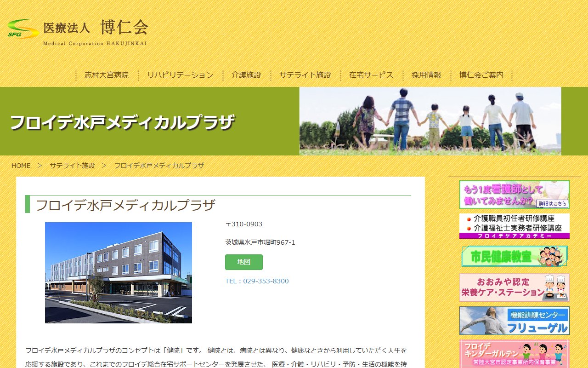Click the TEL 029-353-8300 phone link
The image size is (588, 368).
257,281
